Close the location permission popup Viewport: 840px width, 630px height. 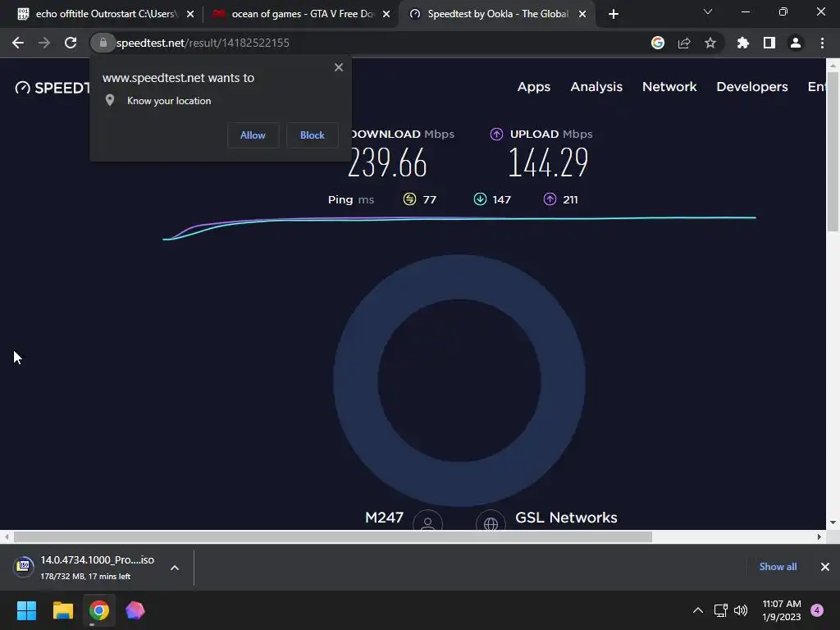(339, 67)
